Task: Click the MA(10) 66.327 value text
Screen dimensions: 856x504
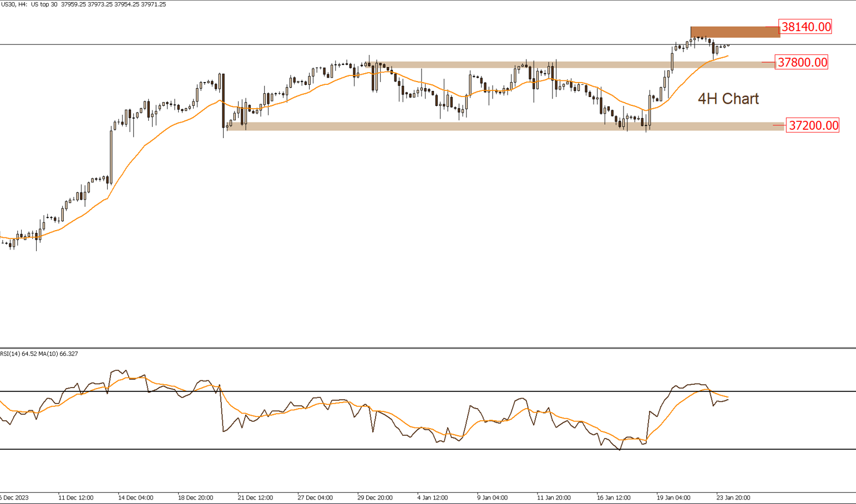Action: (58, 353)
